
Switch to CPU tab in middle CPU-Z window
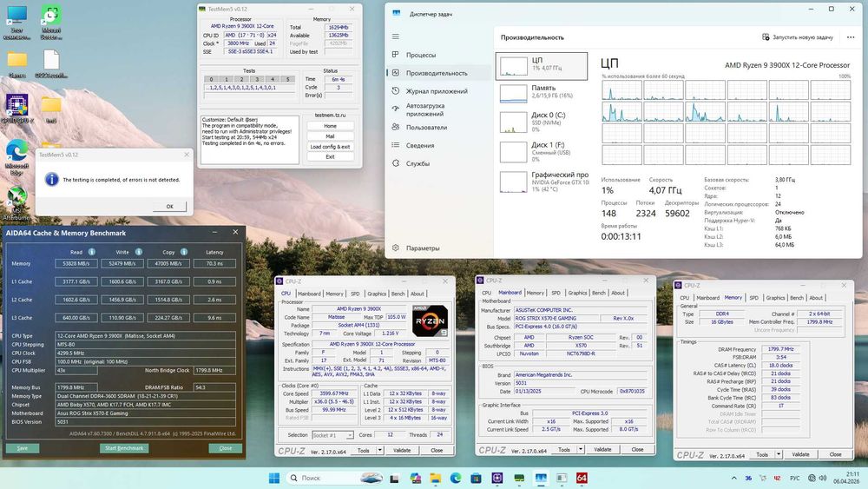pos(487,293)
